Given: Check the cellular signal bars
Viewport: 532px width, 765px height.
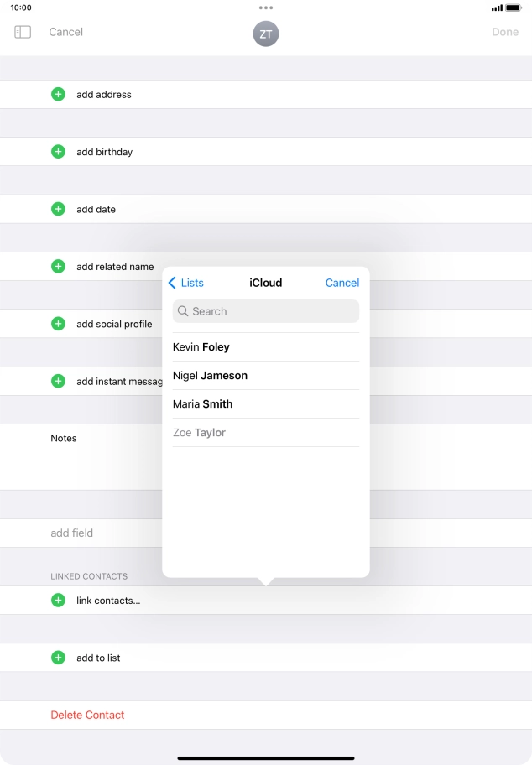Looking at the screenshot, I should [497, 8].
